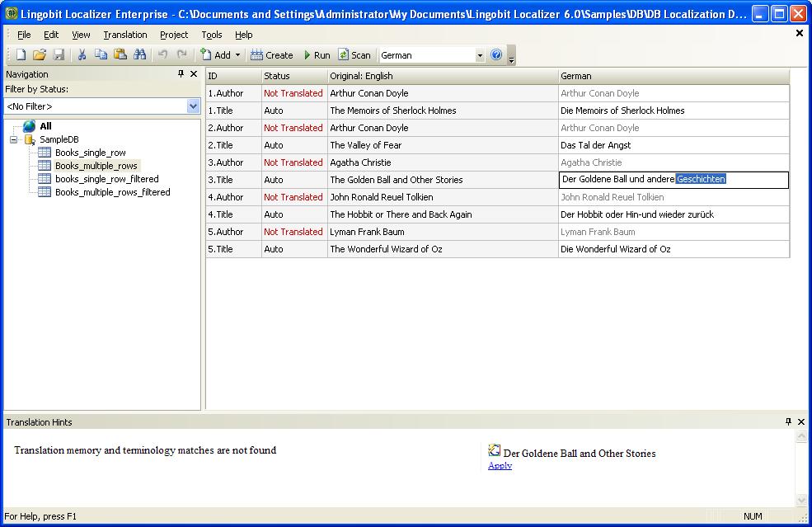Open the Project menu
Image resolution: width=812 pixels, height=527 pixels.
(174, 35)
